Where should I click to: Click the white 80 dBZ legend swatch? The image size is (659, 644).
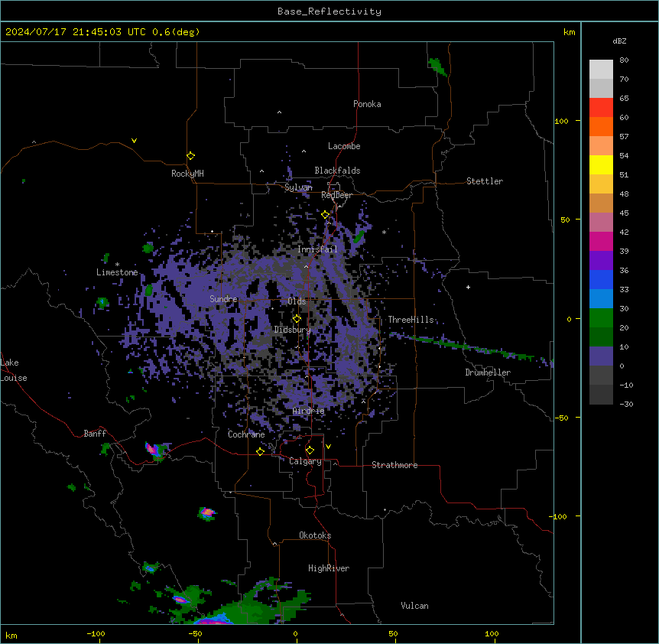point(601,70)
